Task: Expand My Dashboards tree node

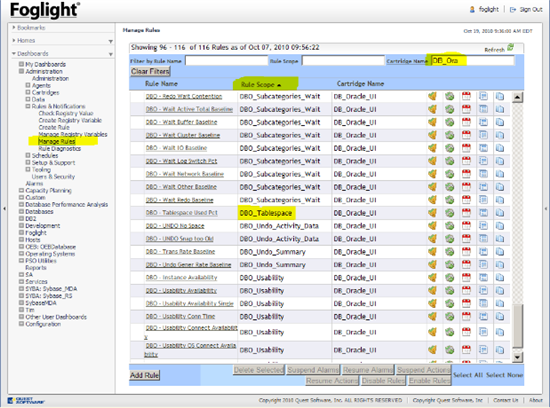Action: (x=21, y=64)
